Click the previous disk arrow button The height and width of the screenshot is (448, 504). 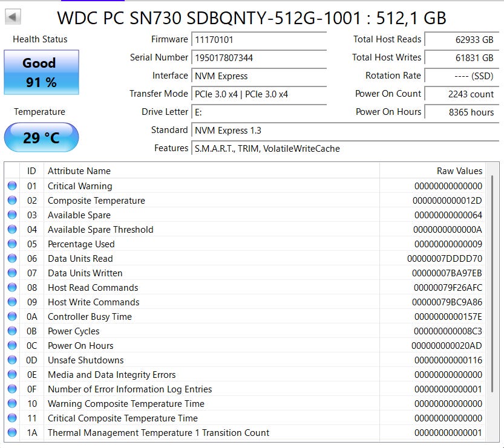(x=13, y=17)
